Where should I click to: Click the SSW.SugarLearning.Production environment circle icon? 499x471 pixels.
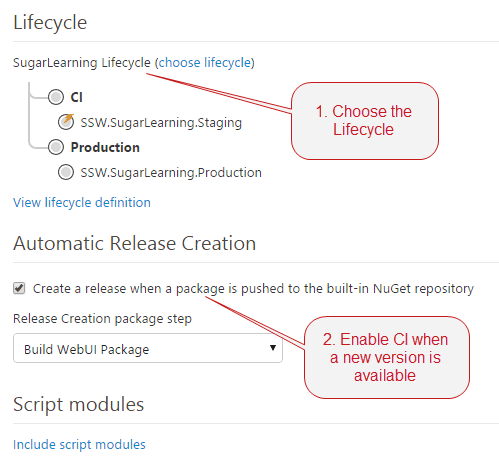coord(66,172)
